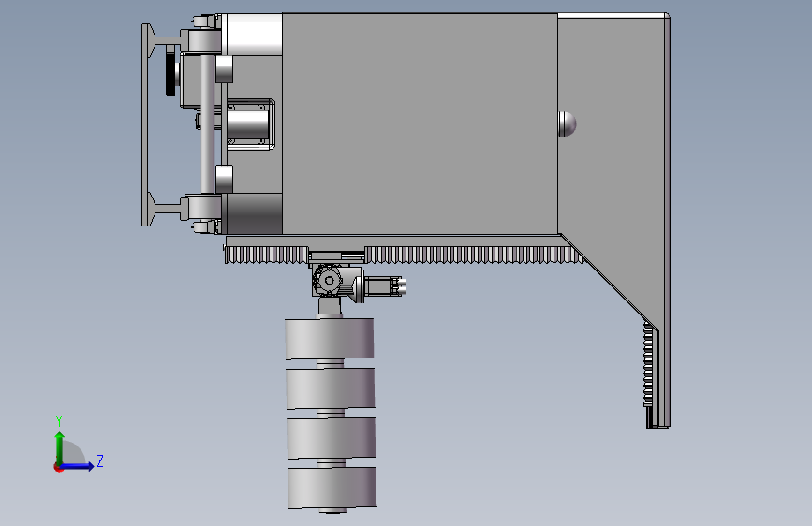Screen dimensions: 812x526
Task: Select the bright cylinder in the framed bracket
Action: 247,124
